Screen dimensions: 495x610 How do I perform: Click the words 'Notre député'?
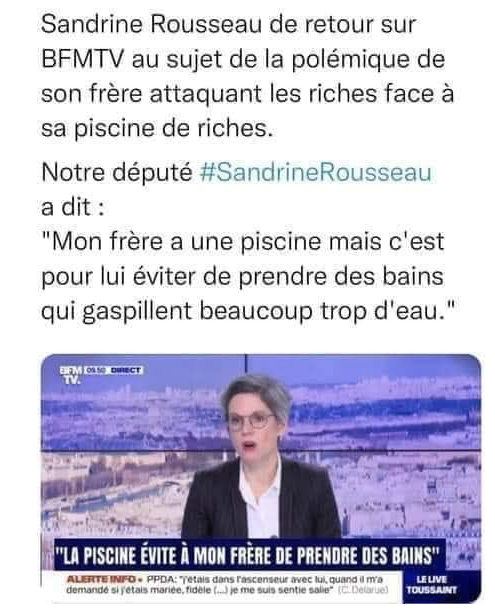pos(117,172)
